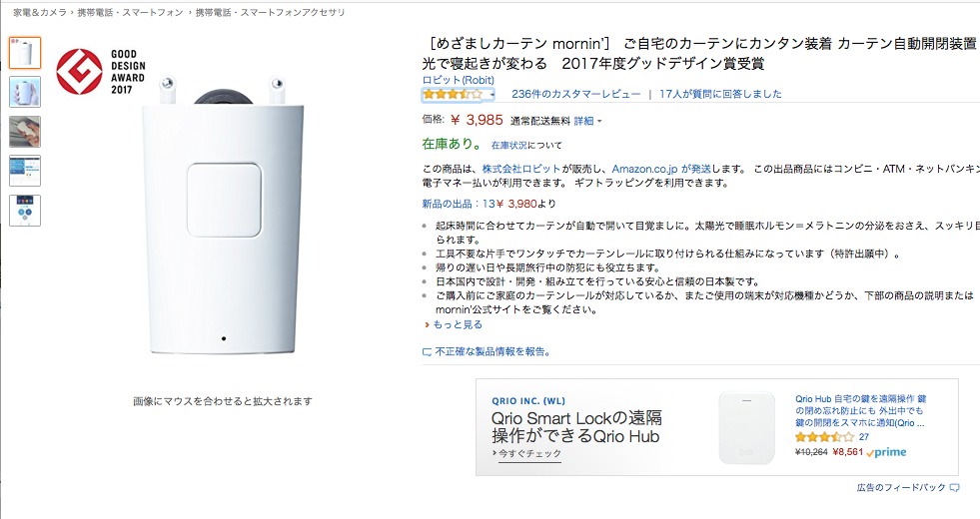
Task: Open the 17人が質問に回答しました link
Action: [x=720, y=94]
